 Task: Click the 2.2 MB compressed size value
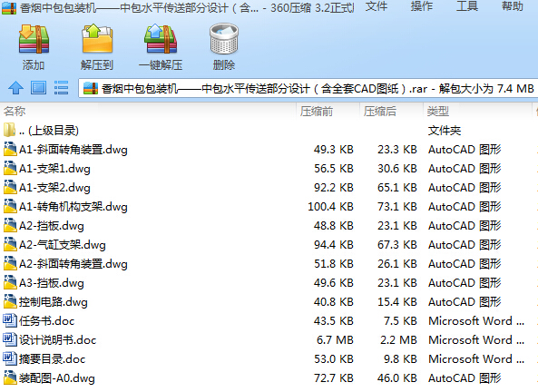click(398, 339)
